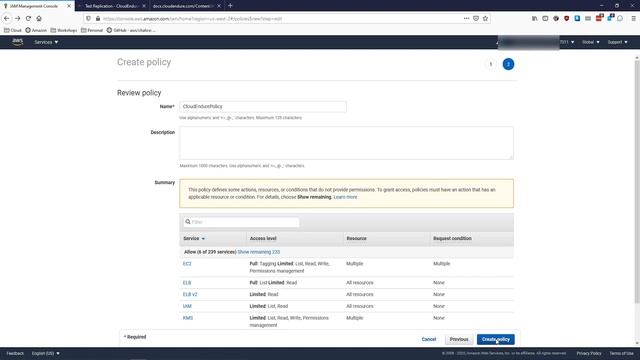Switch to the docs.cloudendure.com tab
The image size is (640, 360).
(x=186, y=6)
